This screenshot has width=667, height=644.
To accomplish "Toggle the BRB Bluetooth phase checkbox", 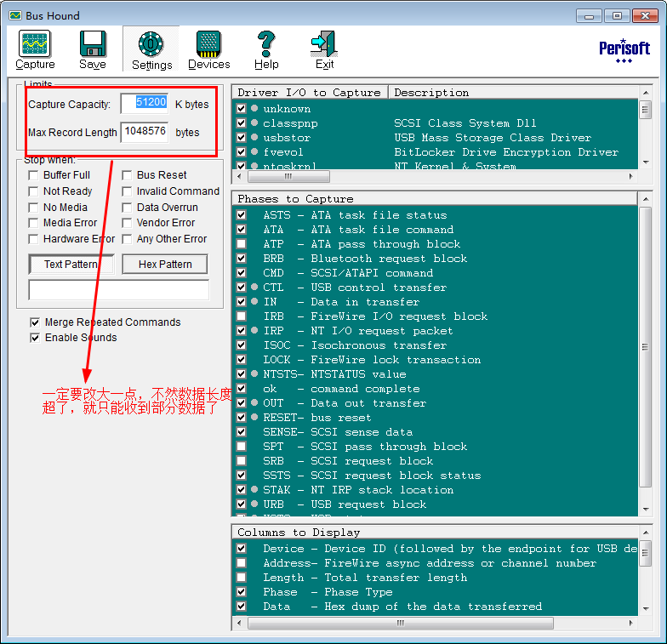I will (x=242, y=259).
